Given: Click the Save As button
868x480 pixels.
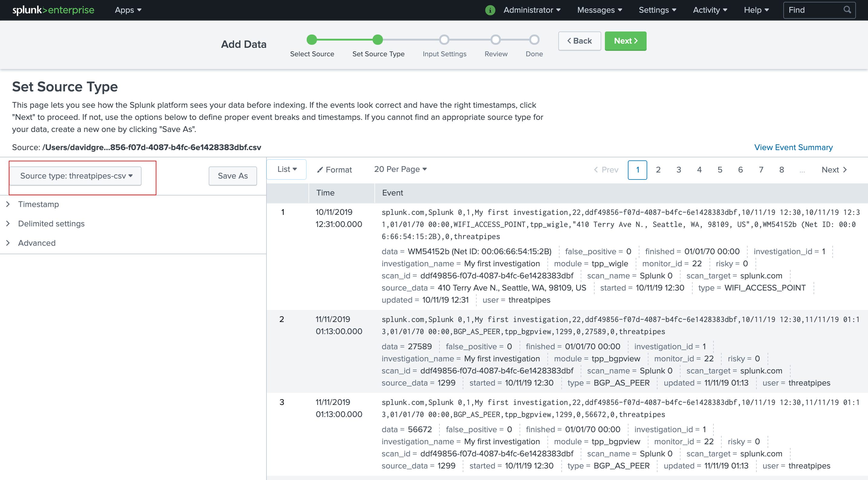Looking at the screenshot, I should tap(233, 176).
